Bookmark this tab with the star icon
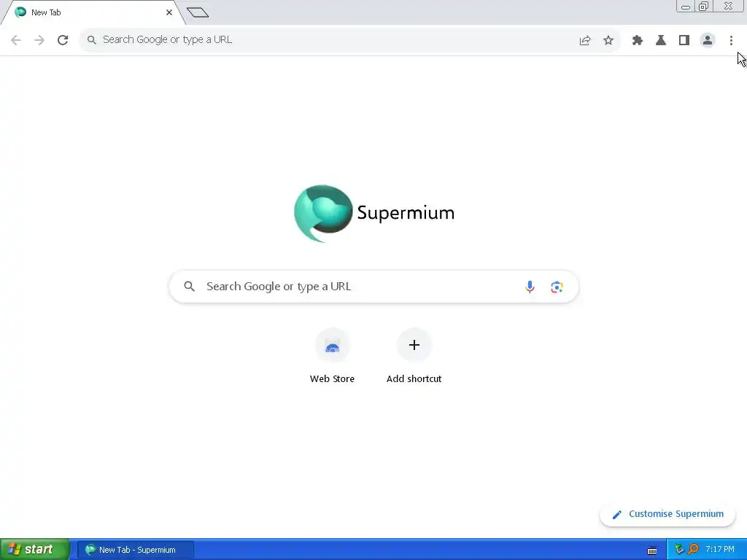 608,41
